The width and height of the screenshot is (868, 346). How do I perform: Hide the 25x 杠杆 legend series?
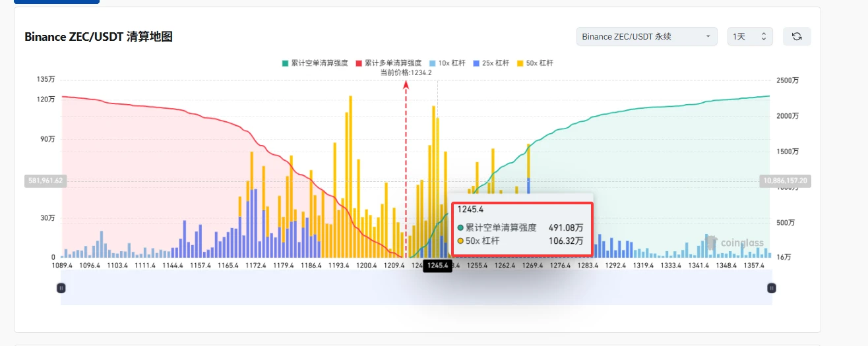491,63
